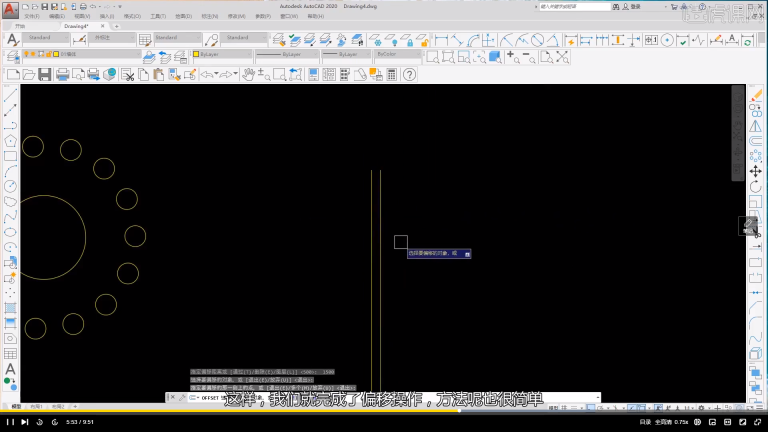Open the Table tool in Draw toolbar
The height and width of the screenshot is (432, 768).
point(10,354)
